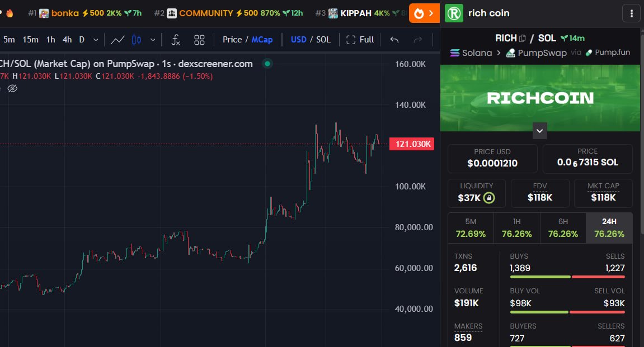Select the 4h timeframe

point(67,40)
